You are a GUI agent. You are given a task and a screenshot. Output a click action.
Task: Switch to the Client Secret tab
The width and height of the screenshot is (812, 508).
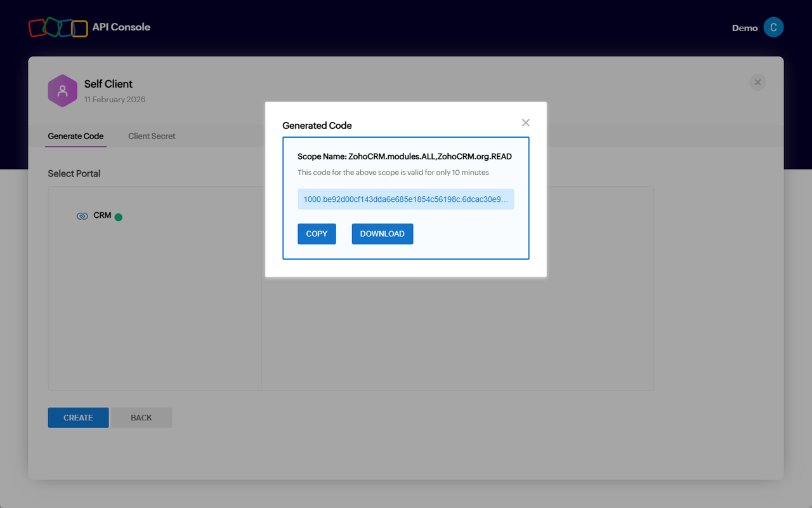152,136
